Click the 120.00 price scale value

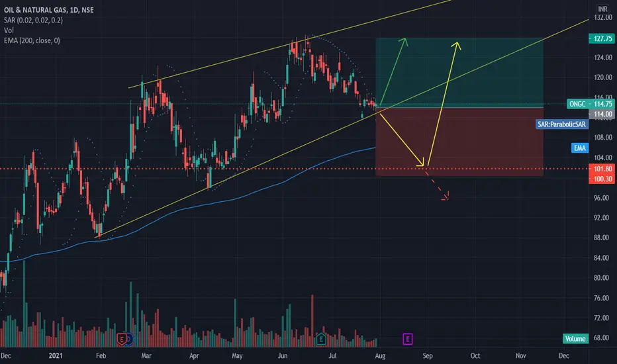603,77
